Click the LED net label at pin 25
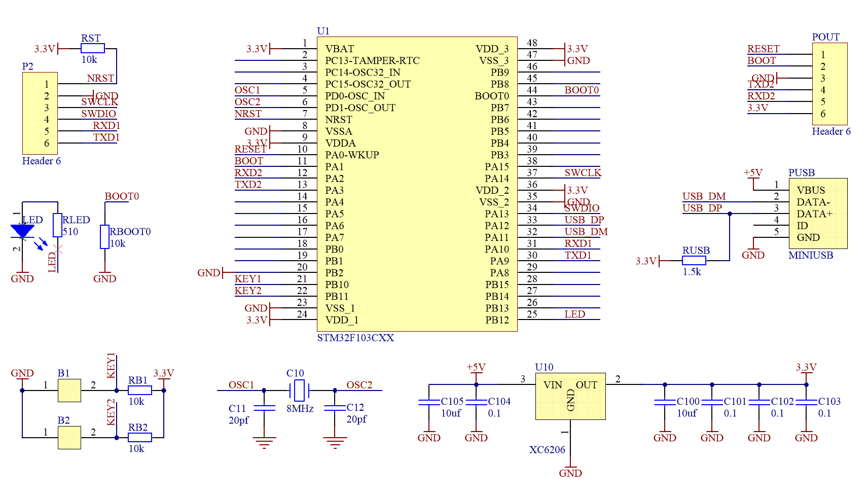The height and width of the screenshot is (496, 868). 574,314
